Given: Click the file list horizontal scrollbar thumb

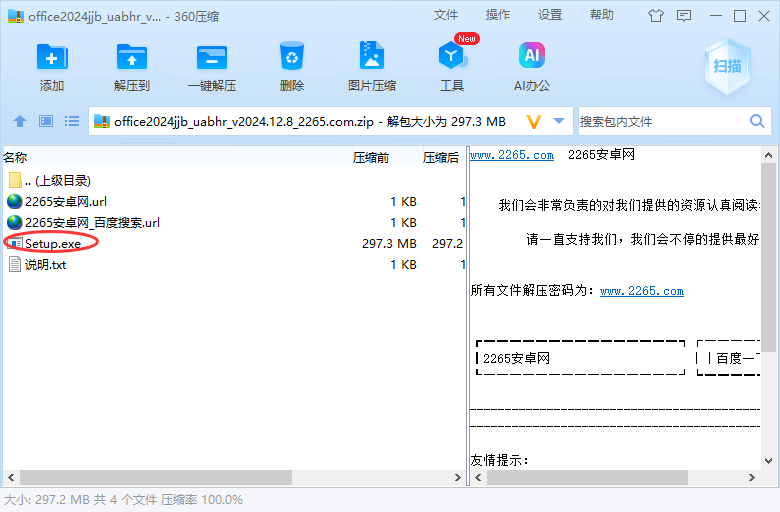Looking at the screenshot, I should click(156, 478).
